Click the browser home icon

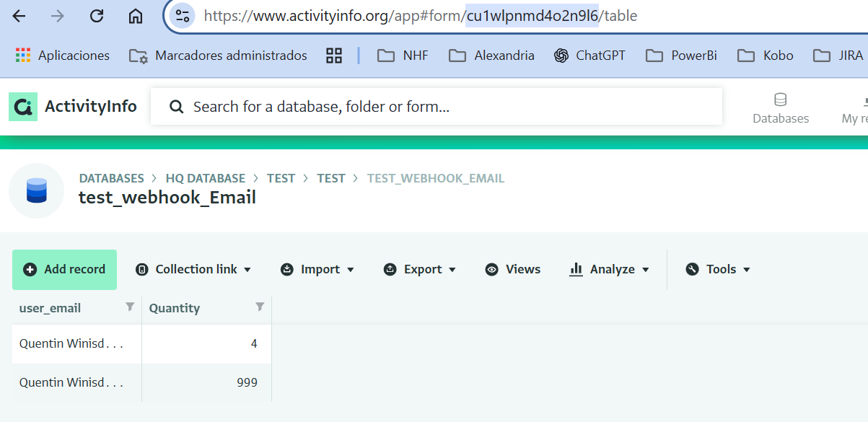coord(135,16)
